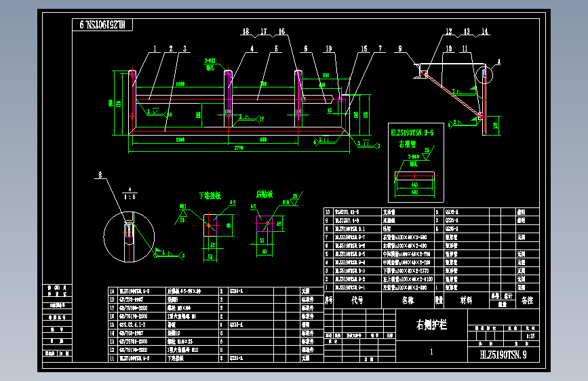Image resolution: width=588 pixels, height=381 pixels.
Task: Click balloon number 5 above the elevation view
Action: tap(276, 49)
